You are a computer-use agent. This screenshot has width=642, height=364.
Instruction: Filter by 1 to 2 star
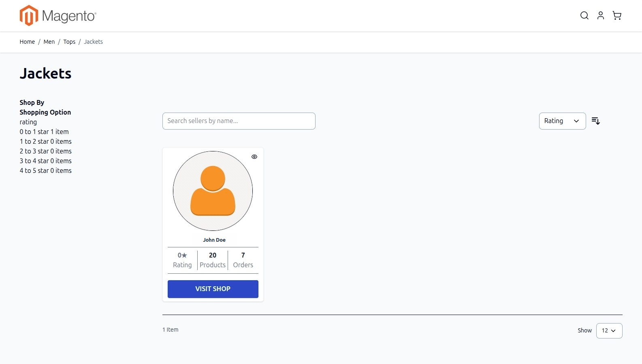45,141
